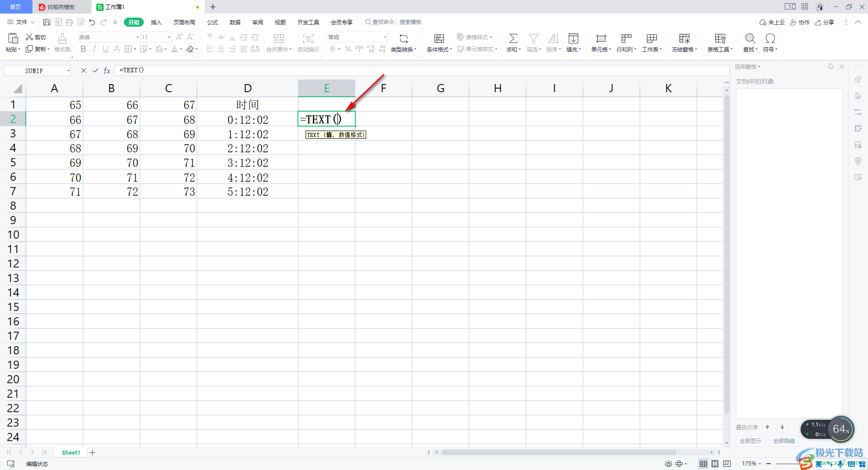Confirm formula entry with checkmark
Image resolution: width=868 pixels, height=470 pixels.
(95, 70)
